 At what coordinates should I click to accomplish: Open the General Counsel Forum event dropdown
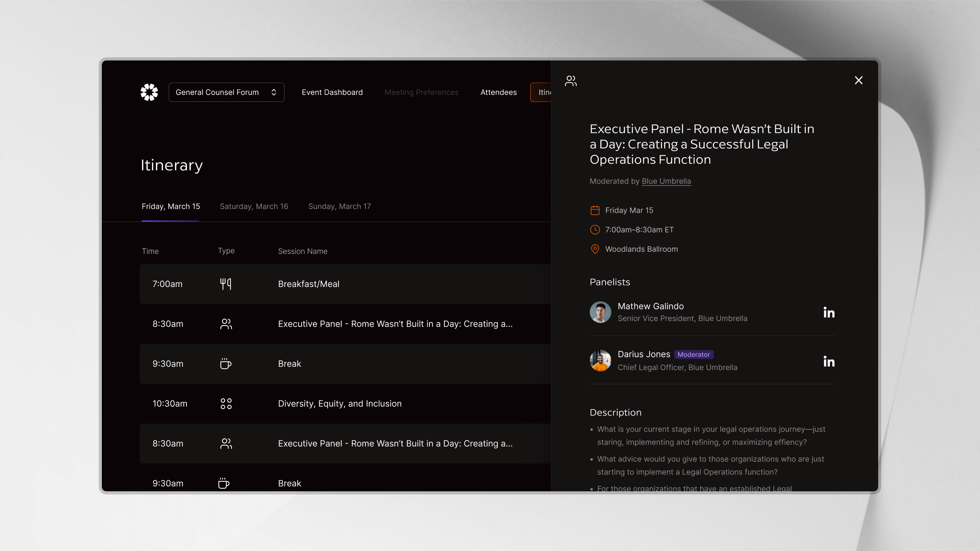coord(226,92)
